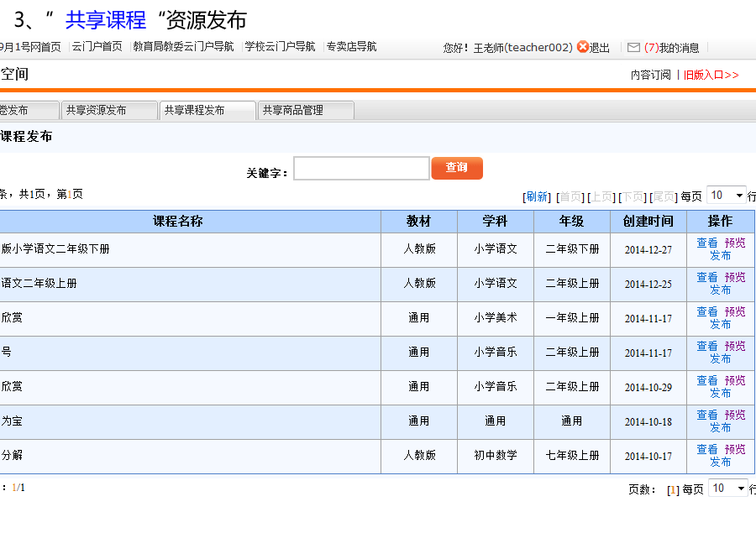Viewport: 756px width, 533px height.
Task: Click 发布 for the 初中数学 course row
Action: click(721, 462)
